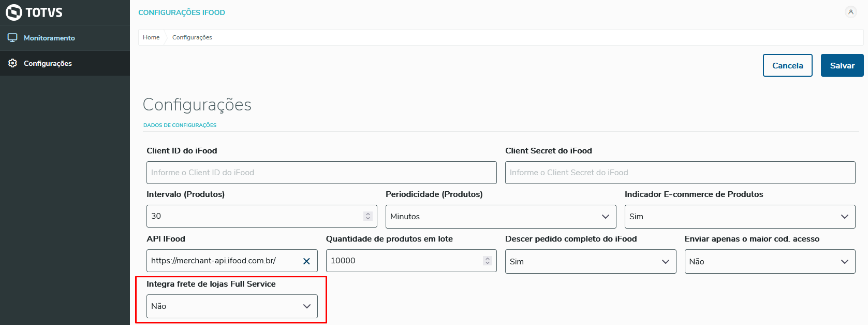Click the Monitoramento monitor icon
The image size is (868, 325).
[x=12, y=38]
